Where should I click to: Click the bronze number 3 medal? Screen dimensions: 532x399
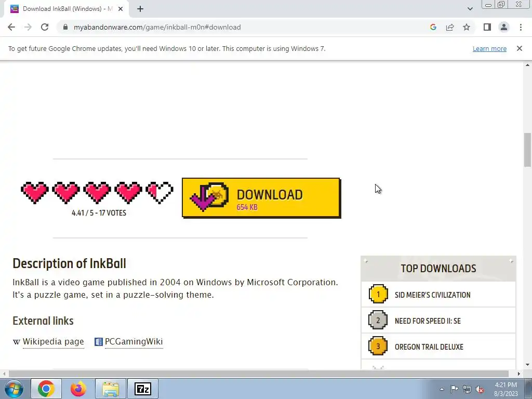(x=378, y=345)
